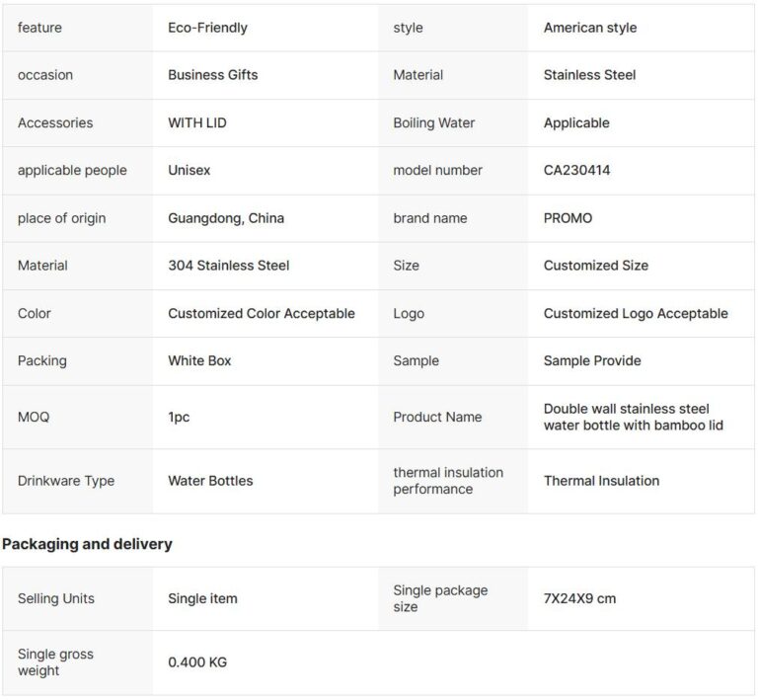Click the Packaging and delivery heading
This screenshot has height=700, width=758.
click(87, 544)
